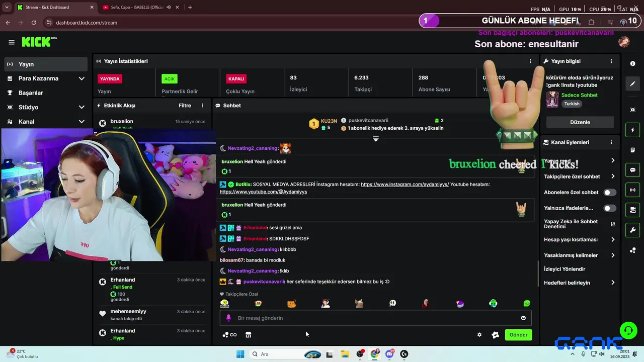Open the YouTube @Aydamiyys link in chat
The height and width of the screenshot is (362, 644).
pyautogui.click(x=263, y=192)
